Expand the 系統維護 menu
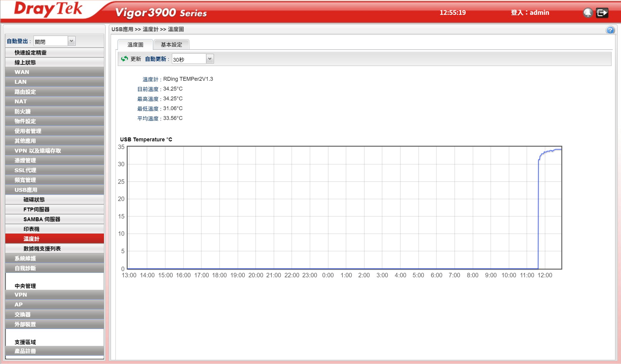Viewport: 621px width, 364px height. pyautogui.click(x=55, y=258)
